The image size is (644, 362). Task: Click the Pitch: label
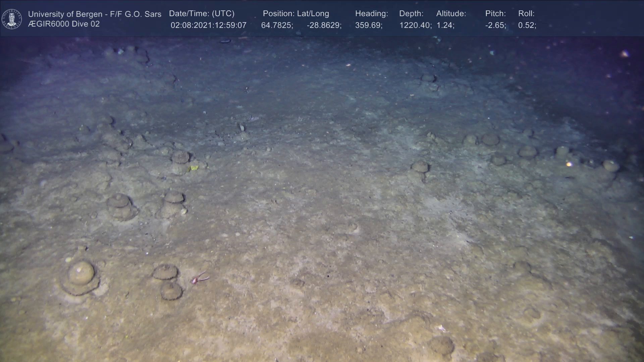pyautogui.click(x=495, y=14)
